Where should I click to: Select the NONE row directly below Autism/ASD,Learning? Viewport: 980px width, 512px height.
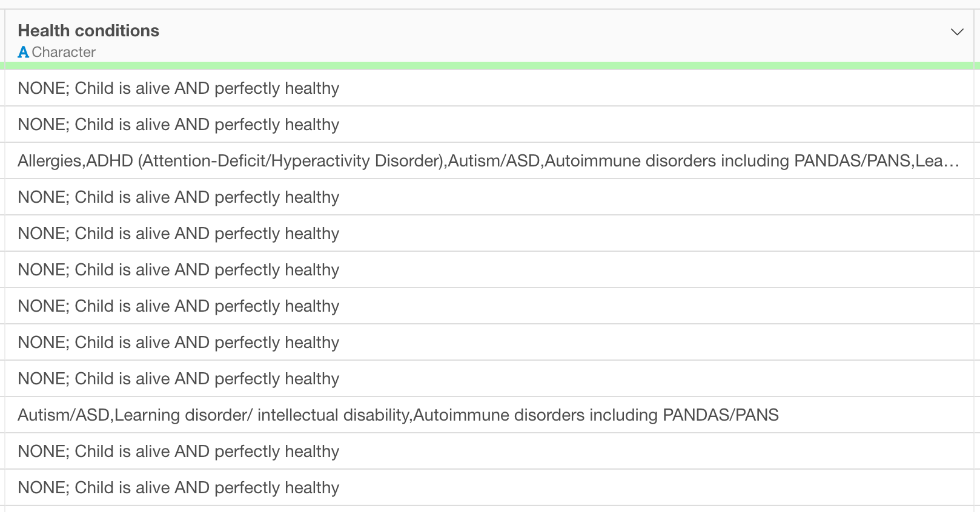(x=489, y=451)
